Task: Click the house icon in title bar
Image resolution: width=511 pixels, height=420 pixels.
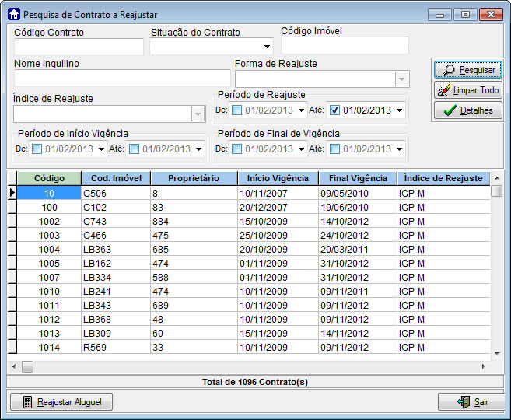Action: (x=13, y=15)
